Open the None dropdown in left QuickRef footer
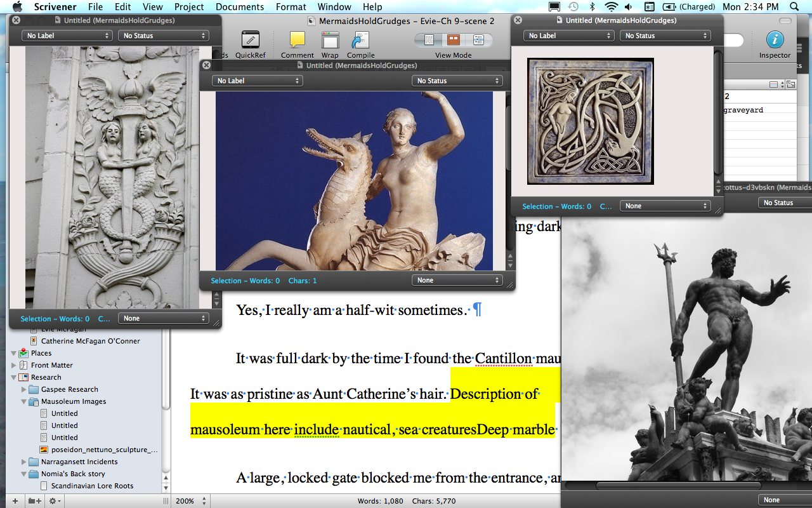Image resolution: width=812 pixels, height=508 pixels. coord(164,318)
